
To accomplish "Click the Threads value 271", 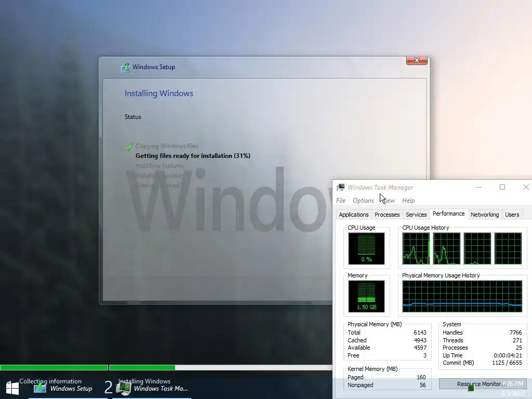I will click(517, 340).
